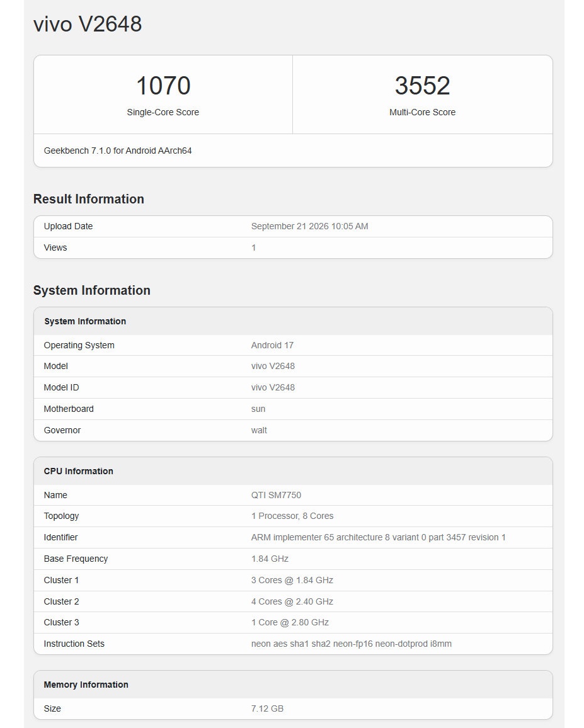584x728 pixels.
Task: Click the Operating System label
Action: tap(79, 346)
